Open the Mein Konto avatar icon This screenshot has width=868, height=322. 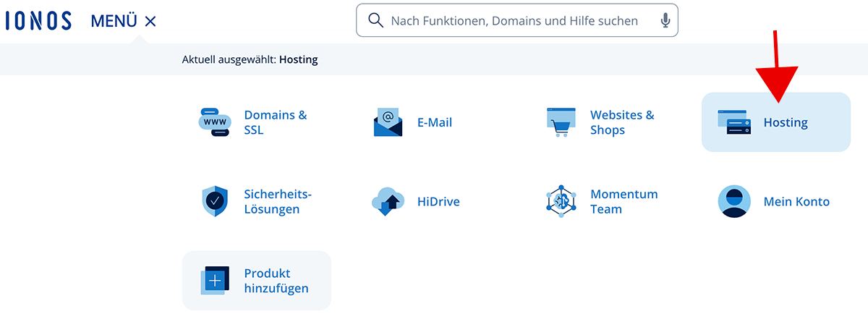(x=734, y=201)
